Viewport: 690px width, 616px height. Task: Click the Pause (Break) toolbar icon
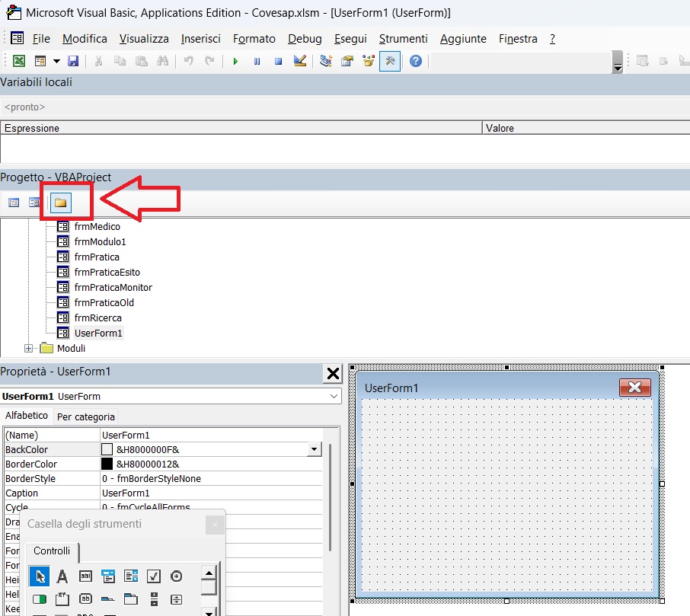[257, 61]
